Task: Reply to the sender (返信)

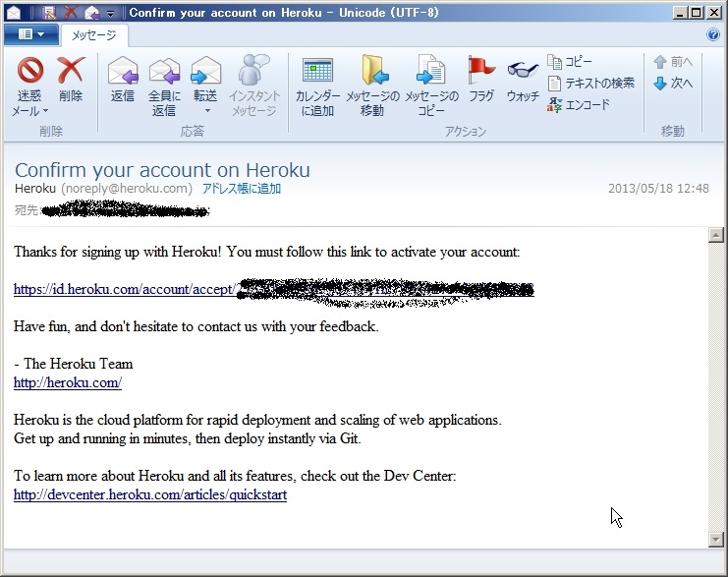Action: pyautogui.click(x=123, y=79)
